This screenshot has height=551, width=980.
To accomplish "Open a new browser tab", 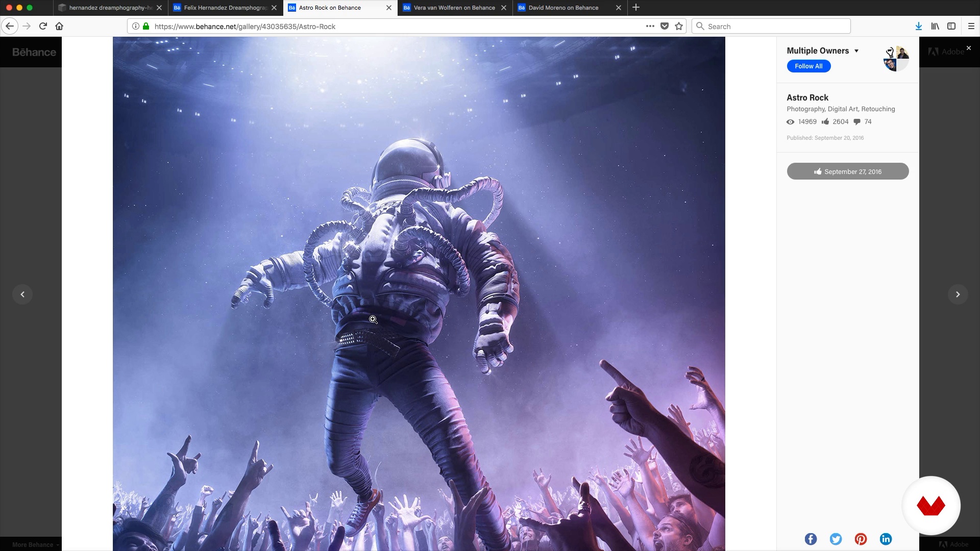I will point(636,8).
